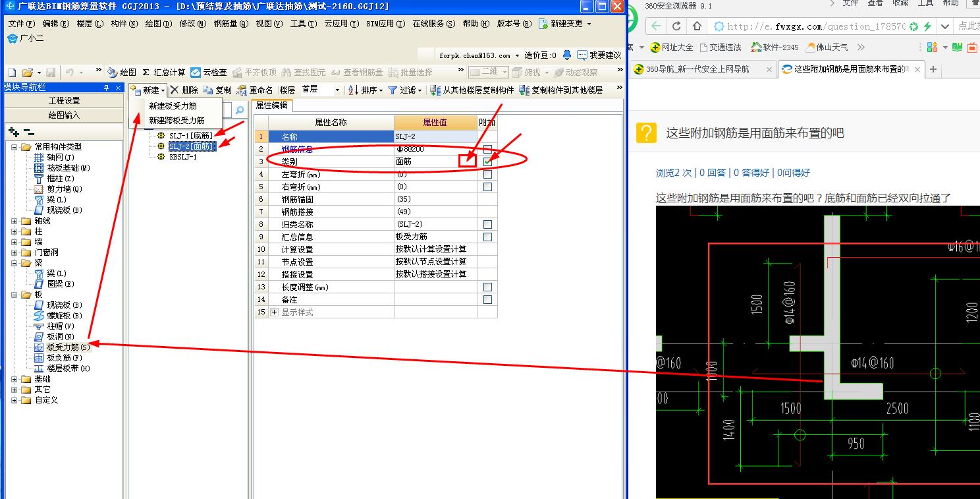This screenshot has height=499, width=980.
Task: Open the 文件(F) menu
Action: point(22,24)
